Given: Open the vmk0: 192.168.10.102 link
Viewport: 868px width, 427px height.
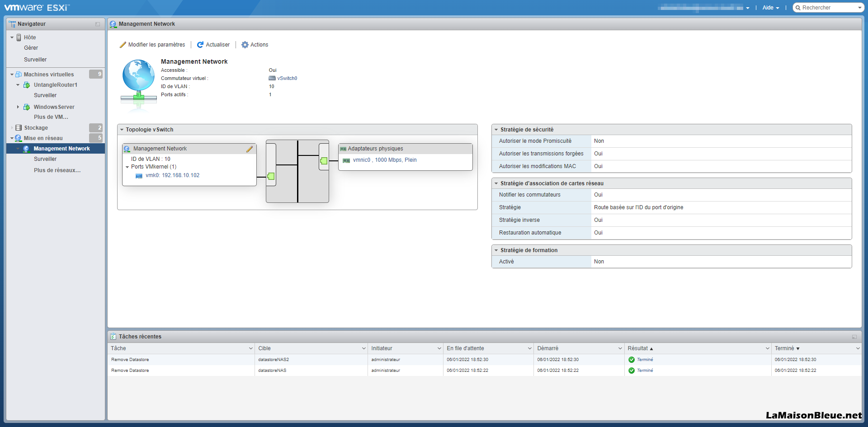Looking at the screenshot, I should pyautogui.click(x=172, y=175).
